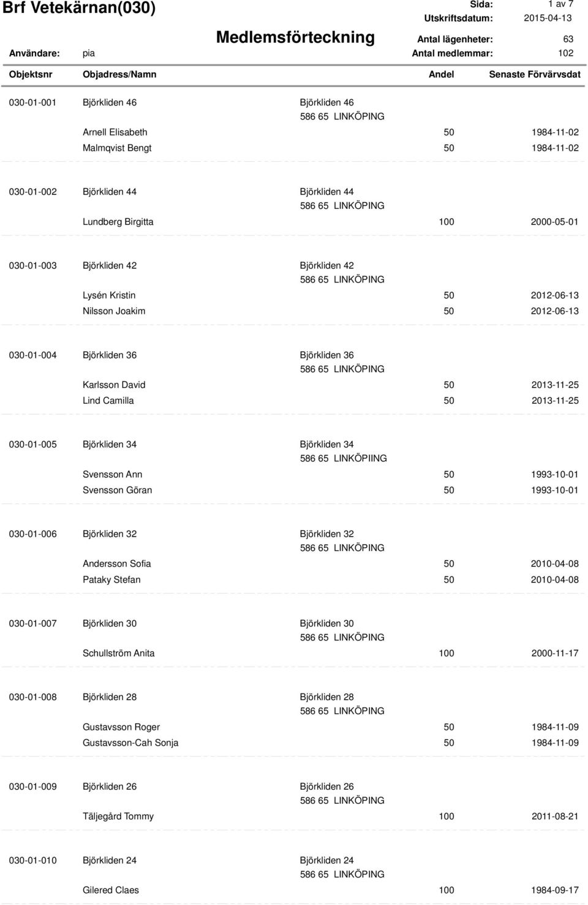Select member Arnell Elisabeth

[115, 132]
